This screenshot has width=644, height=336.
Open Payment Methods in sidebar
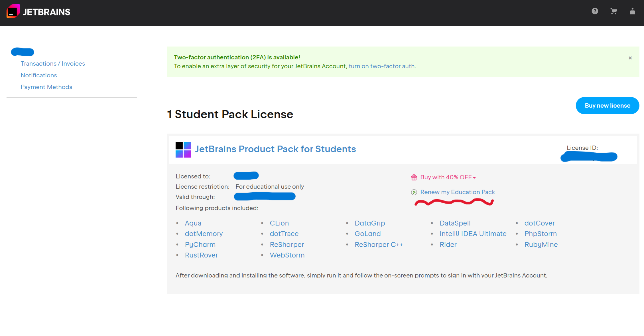[46, 87]
